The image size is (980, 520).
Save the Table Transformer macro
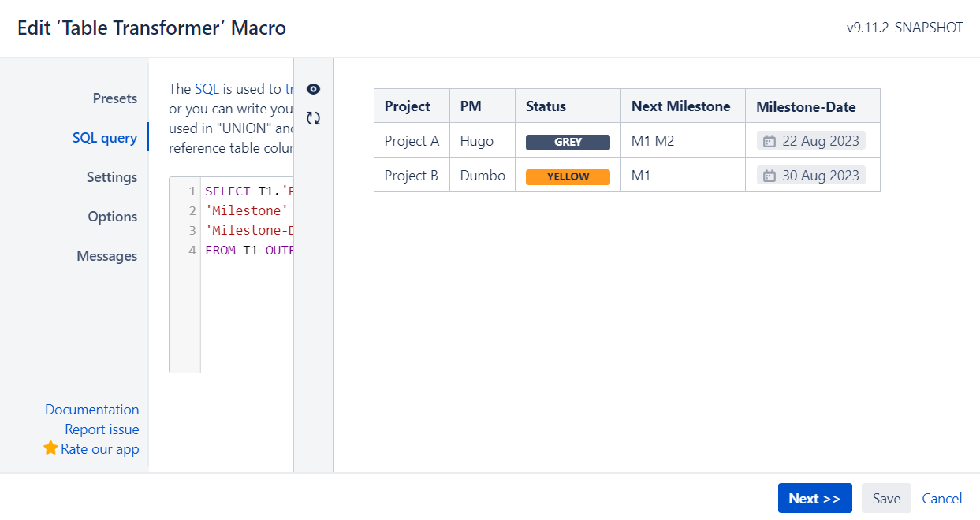point(885,498)
